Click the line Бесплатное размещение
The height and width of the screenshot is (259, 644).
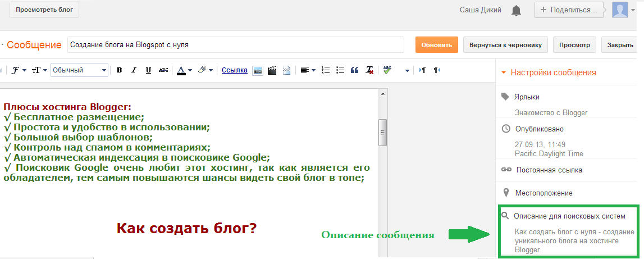point(74,117)
